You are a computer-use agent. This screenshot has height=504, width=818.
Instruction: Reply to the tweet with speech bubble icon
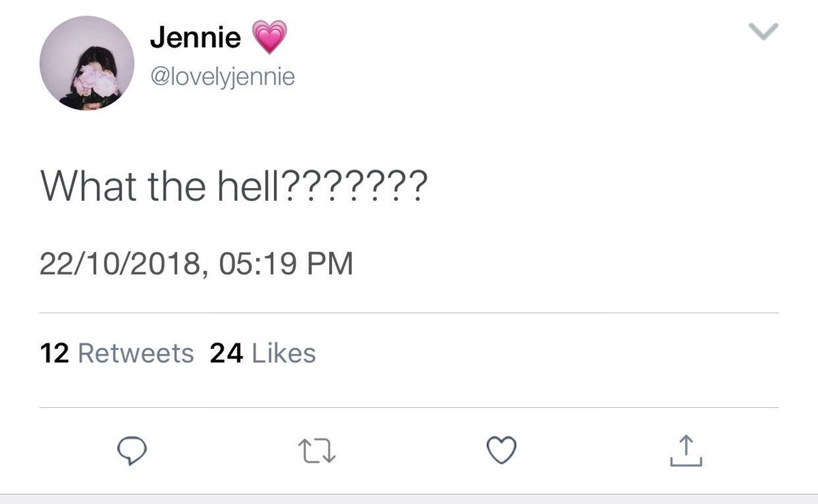click(x=130, y=452)
